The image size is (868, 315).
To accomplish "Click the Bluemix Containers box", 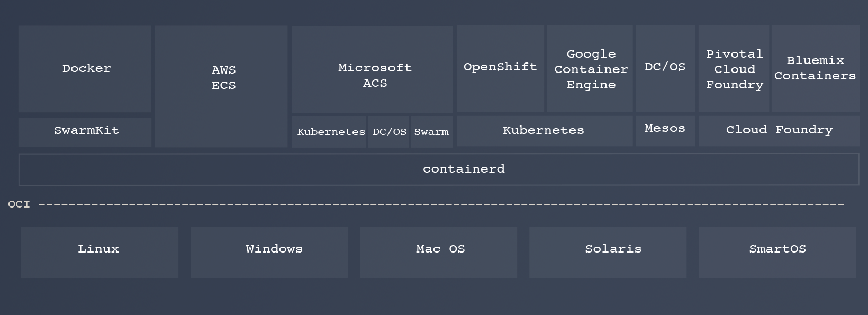I will click(x=815, y=68).
